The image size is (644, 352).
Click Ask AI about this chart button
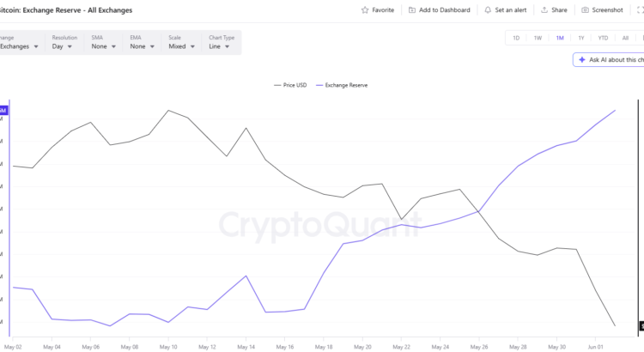[609, 59]
